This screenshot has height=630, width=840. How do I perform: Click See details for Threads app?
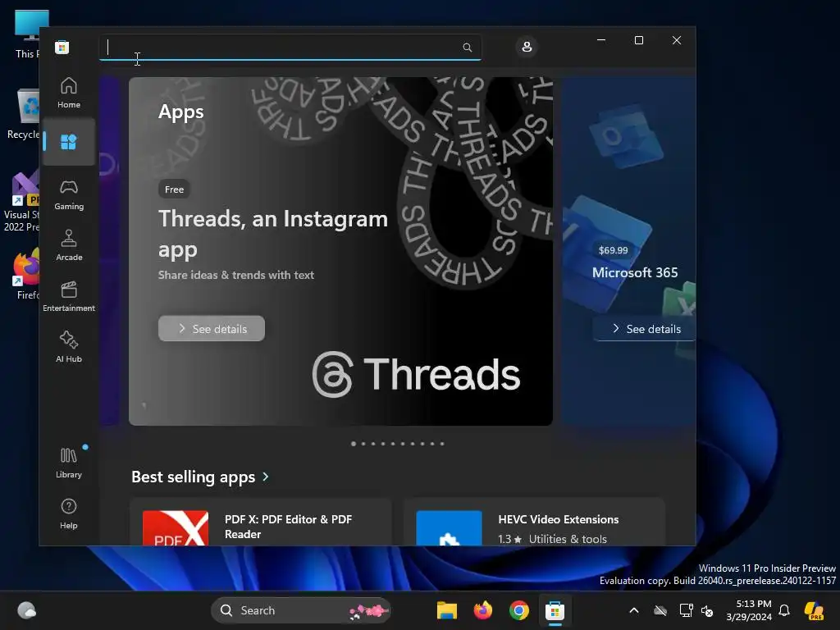pos(212,328)
